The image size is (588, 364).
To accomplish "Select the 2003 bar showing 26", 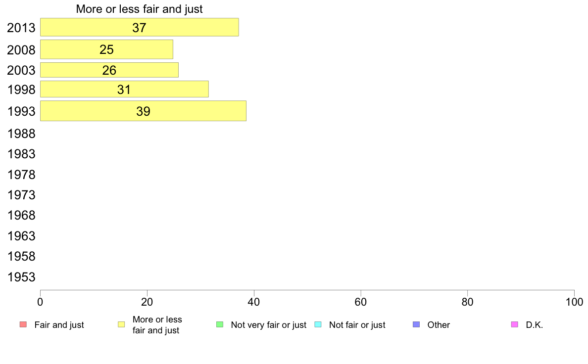I will tap(109, 70).
